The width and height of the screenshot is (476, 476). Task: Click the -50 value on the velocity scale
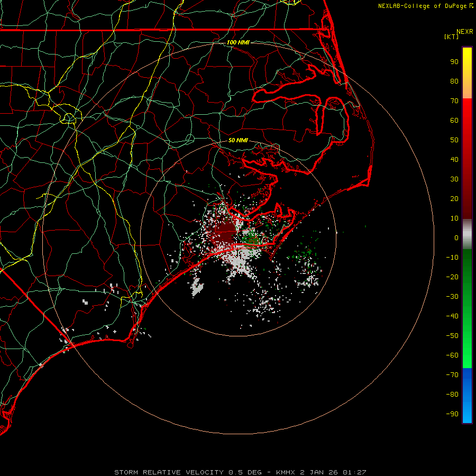pos(452,336)
